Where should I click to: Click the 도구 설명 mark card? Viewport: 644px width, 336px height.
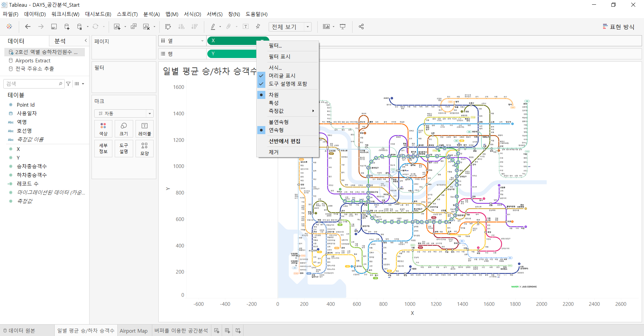coord(124,149)
